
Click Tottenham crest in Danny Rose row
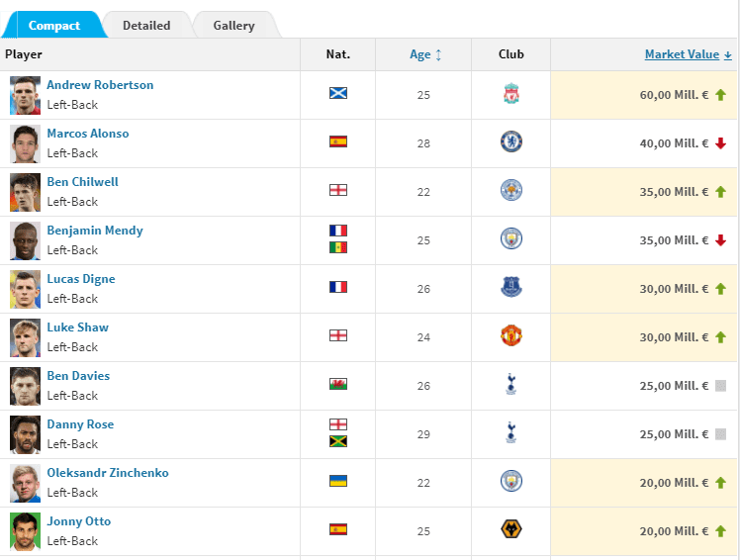point(510,432)
